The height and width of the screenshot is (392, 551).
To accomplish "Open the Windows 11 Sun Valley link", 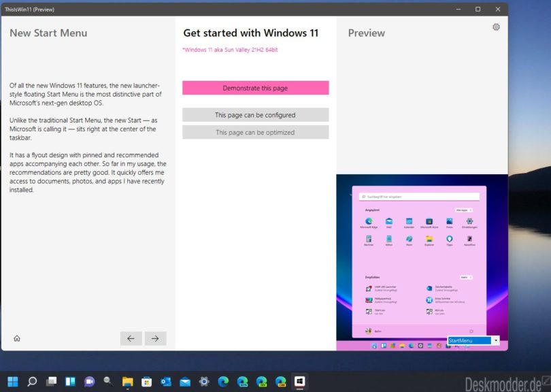I will point(229,50).
